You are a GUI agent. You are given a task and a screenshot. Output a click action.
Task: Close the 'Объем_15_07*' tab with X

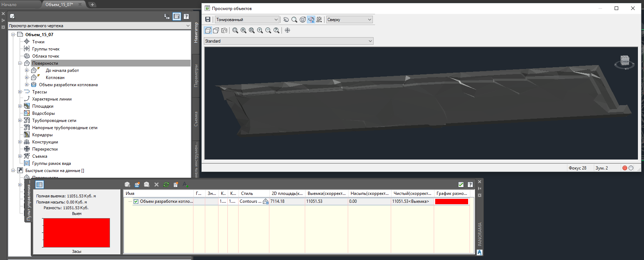point(80,4)
